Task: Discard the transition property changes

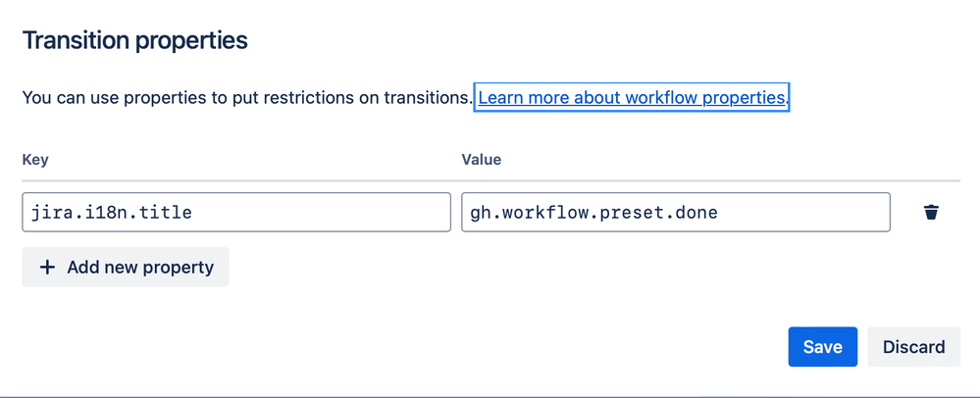Action: (x=913, y=347)
